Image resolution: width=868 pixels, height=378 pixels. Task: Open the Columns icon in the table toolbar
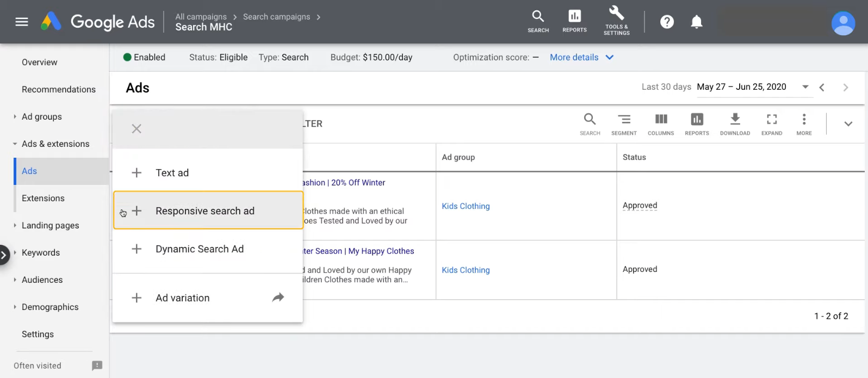click(661, 123)
